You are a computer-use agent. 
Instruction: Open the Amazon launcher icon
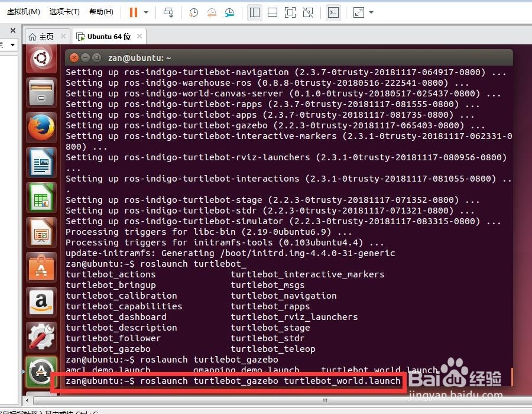tap(41, 302)
